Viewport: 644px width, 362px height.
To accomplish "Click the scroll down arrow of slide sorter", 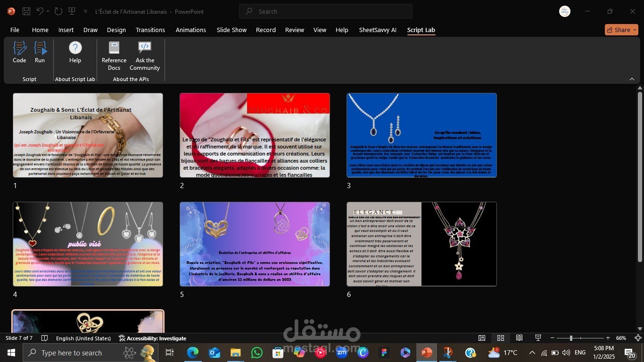I will click(x=640, y=329).
